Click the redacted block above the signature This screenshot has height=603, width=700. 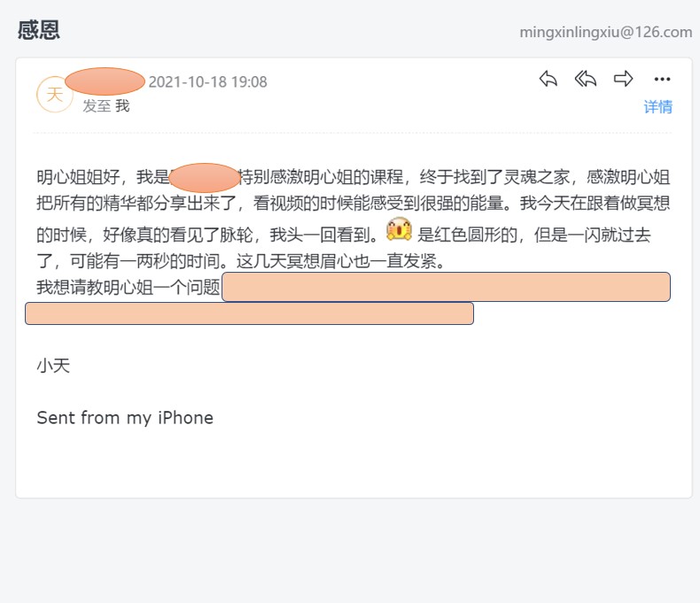[249, 313]
